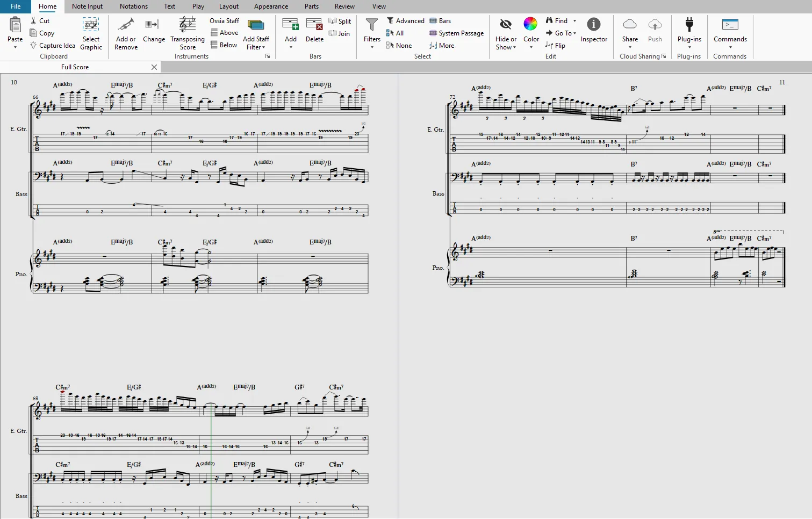Click the Share cloud icon
This screenshot has height=519, width=812.
(x=630, y=25)
